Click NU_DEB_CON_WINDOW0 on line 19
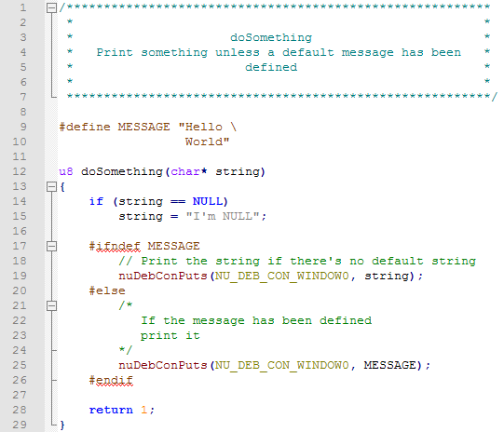Viewport: 504px width, 432px height. pos(281,277)
